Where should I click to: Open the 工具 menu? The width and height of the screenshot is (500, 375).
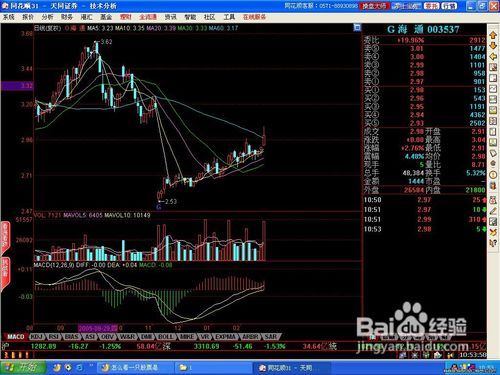click(229, 17)
